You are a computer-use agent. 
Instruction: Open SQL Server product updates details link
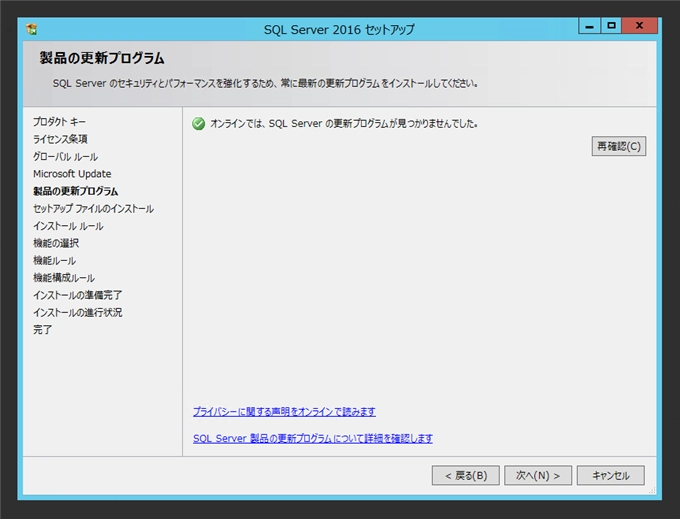coord(313,438)
